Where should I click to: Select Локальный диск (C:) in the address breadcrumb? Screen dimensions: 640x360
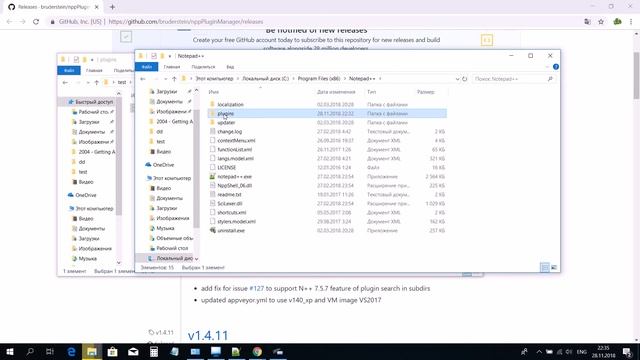(265, 79)
